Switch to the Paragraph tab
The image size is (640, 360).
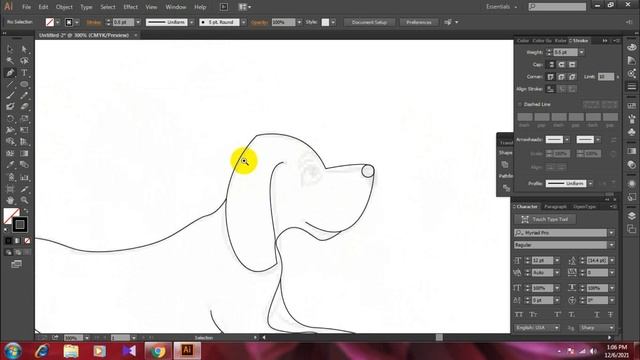[x=555, y=207]
